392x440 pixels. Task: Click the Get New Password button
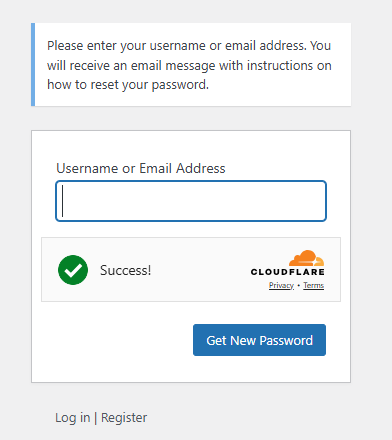259,340
